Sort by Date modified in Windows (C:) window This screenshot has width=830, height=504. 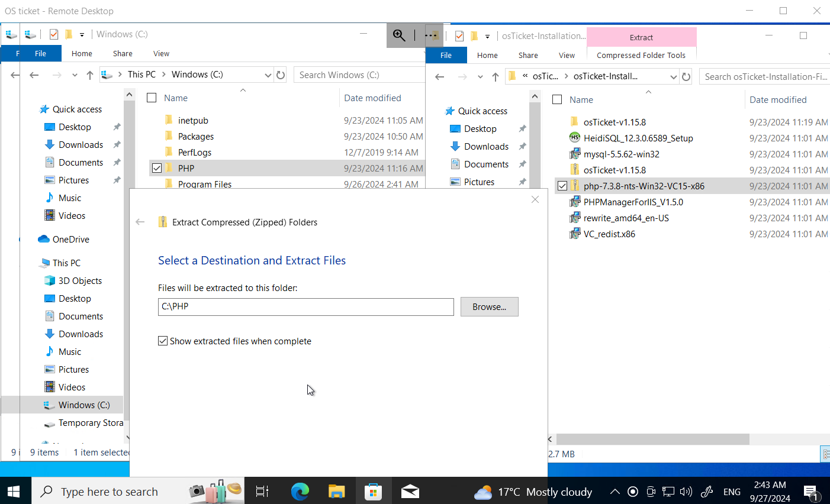tap(372, 98)
